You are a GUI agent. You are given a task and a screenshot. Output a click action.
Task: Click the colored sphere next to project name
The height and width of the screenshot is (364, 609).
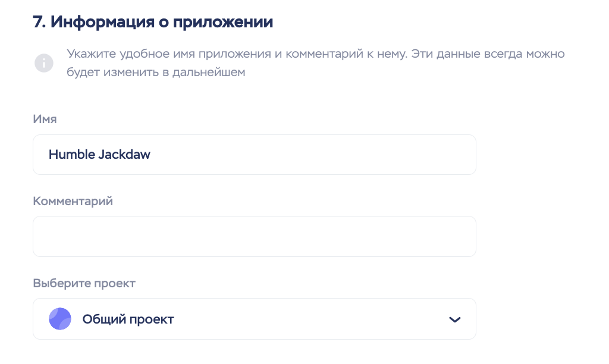tap(60, 319)
